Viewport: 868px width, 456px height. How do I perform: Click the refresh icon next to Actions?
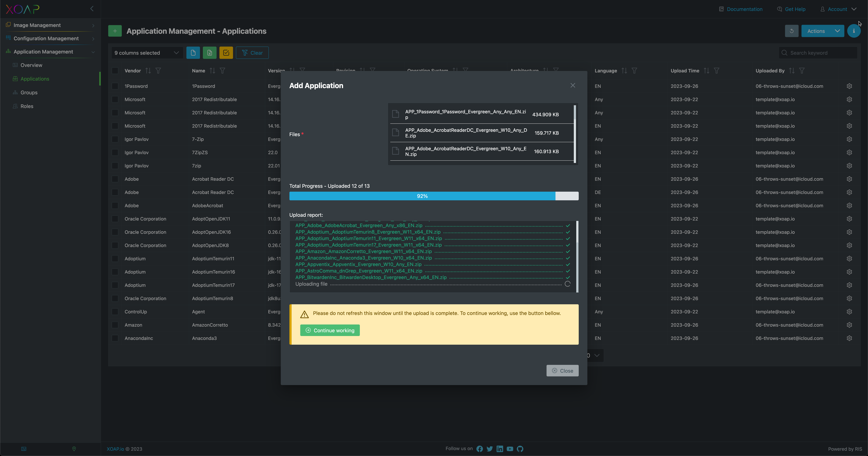pyautogui.click(x=792, y=31)
